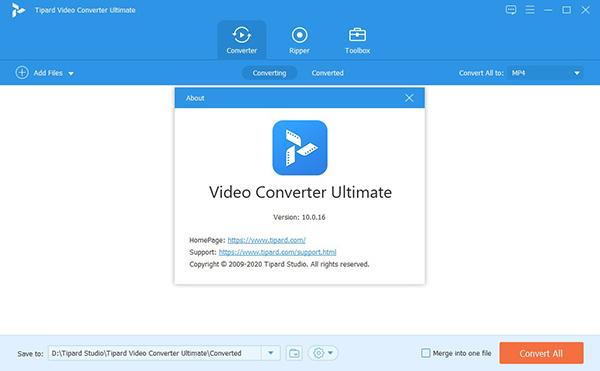600x371 pixels.
Task: Expand the arrow beside the settings gear
Action: coord(331,353)
